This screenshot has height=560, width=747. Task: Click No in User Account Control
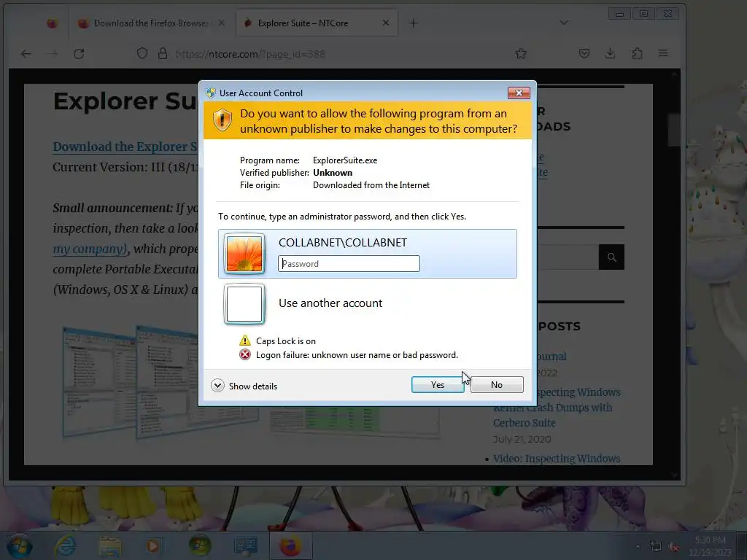coord(496,385)
